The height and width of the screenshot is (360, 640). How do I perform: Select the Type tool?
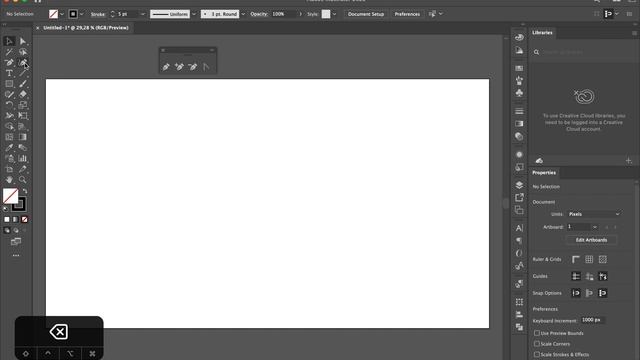pos(9,73)
